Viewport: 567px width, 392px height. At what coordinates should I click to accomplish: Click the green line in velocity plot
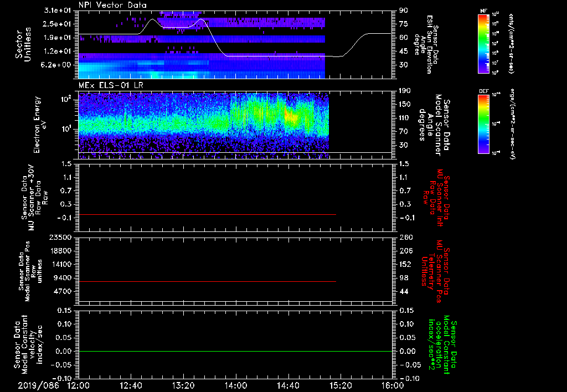point(235,351)
